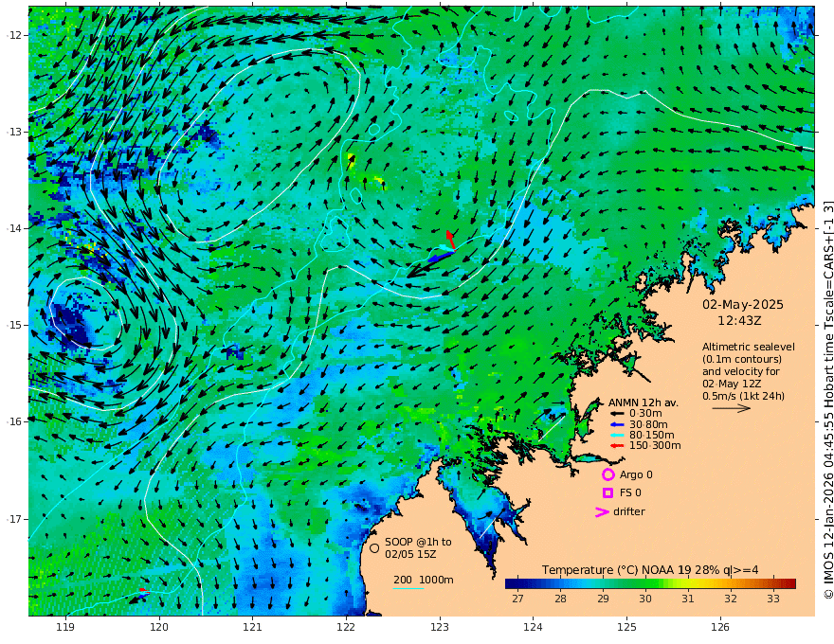Click colorbar tick label 29
This screenshot has height=644, width=834.
(x=603, y=599)
